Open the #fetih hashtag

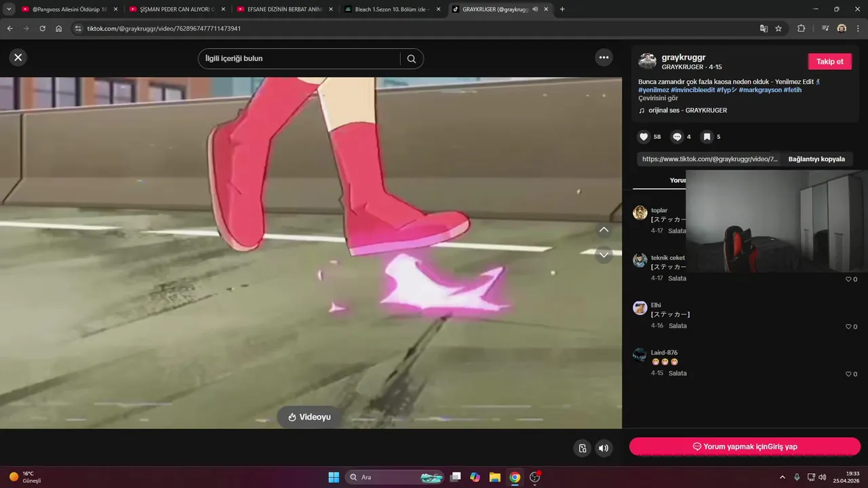793,90
